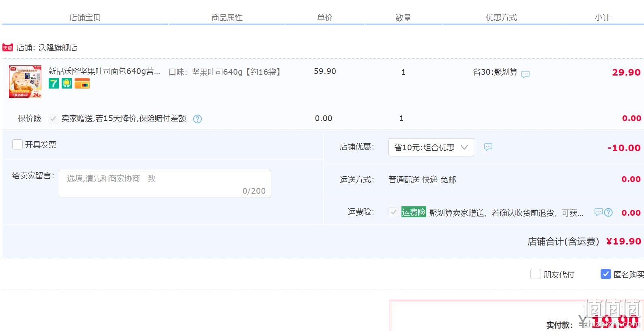Viewport: 644px width, 331px height.
Task: Click the 数量 column header
Action: coord(404,17)
